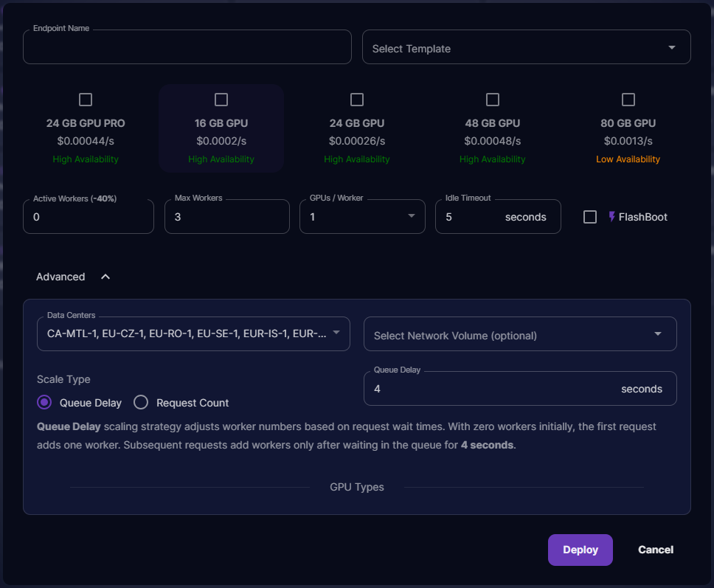714x588 pixels.
Task: Enable the 80 GB GPU checkbox
Action: [628, 100]
